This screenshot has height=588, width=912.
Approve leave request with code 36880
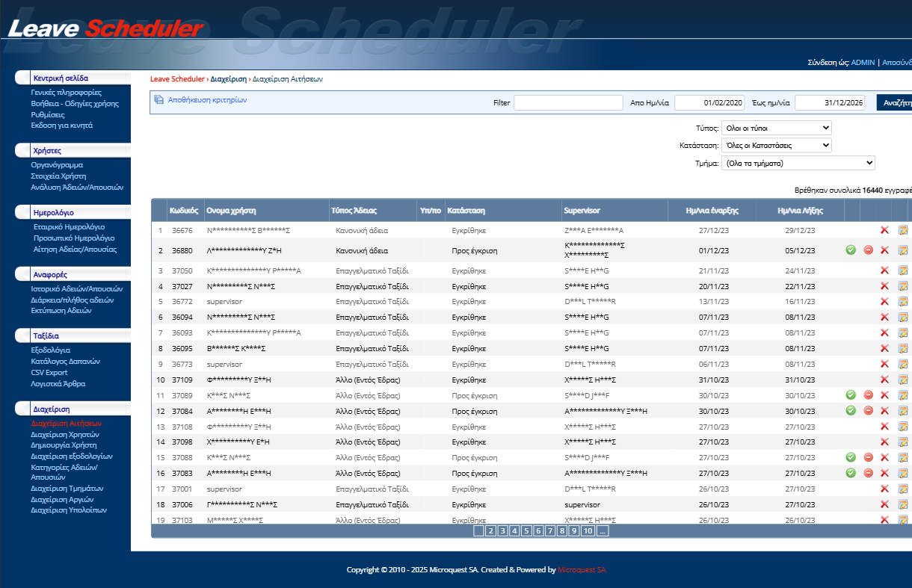(x=851, y=250)
